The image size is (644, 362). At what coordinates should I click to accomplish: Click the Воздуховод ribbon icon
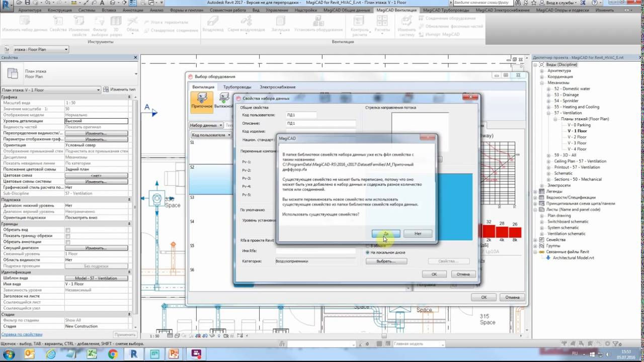213,24
